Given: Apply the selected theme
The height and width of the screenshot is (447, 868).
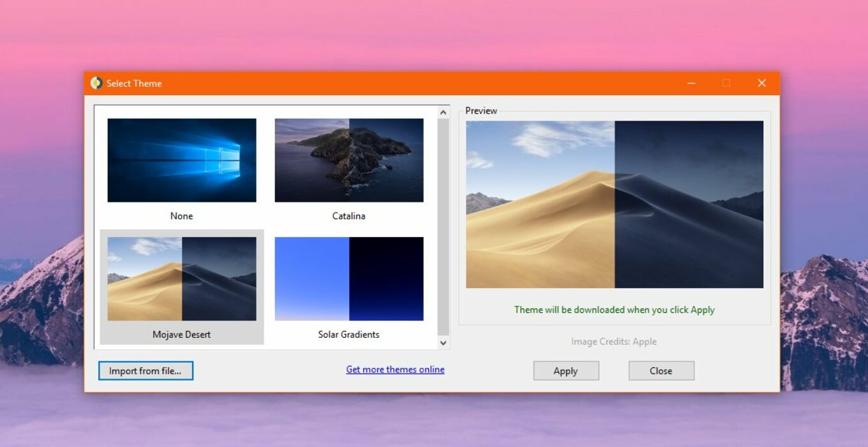Looking at the screenshot, I should pyautogui.click(x=565, y=370).
